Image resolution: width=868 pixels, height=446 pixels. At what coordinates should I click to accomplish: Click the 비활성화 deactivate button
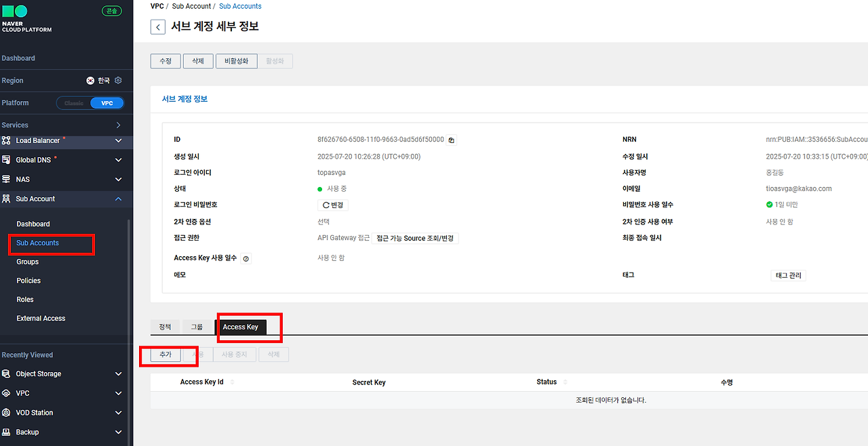pos(237,61)
